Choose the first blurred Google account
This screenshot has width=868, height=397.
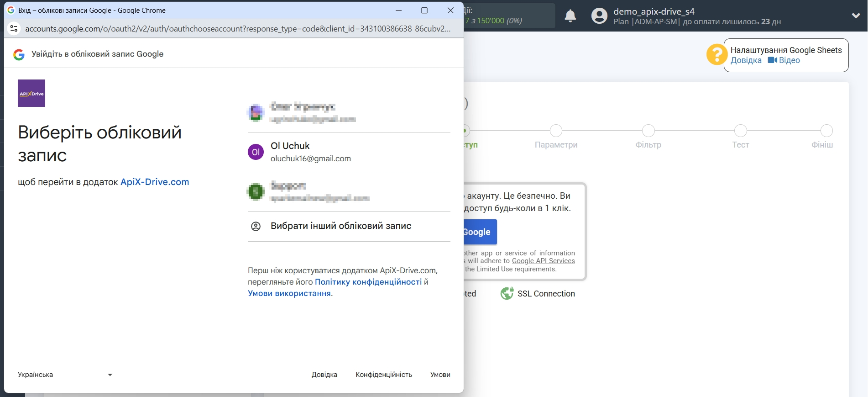349,112
